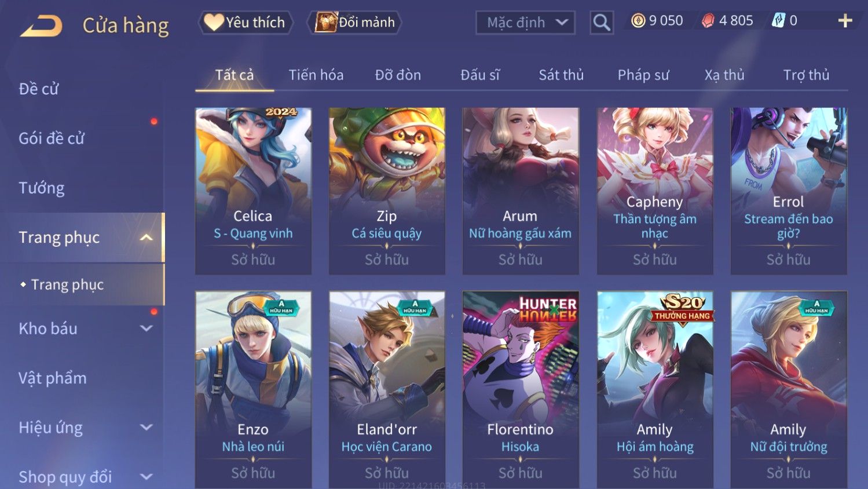Viewport: 868px width, 489px height.
Task: Open the Mặc định sort dropdown
Action: coord(525,23)
